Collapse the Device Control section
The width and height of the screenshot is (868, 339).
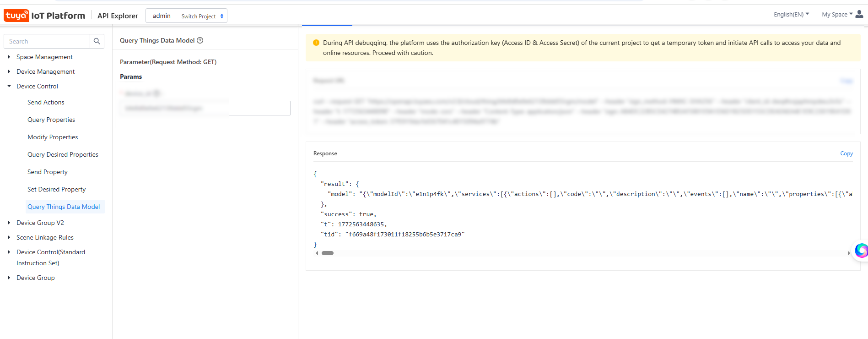coord(9,86)
